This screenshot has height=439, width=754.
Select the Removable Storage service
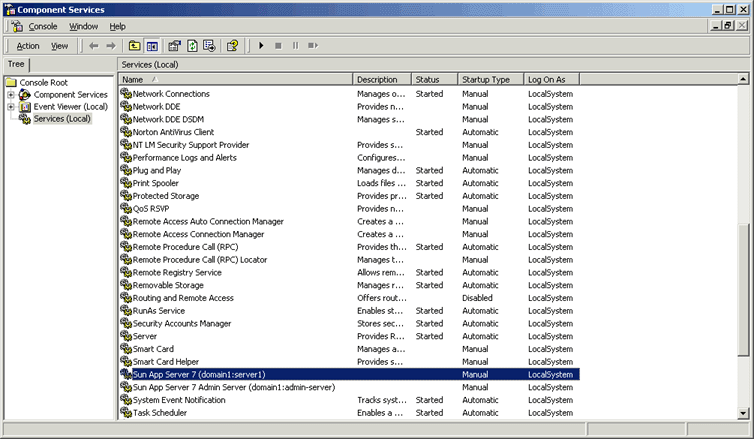168,285
